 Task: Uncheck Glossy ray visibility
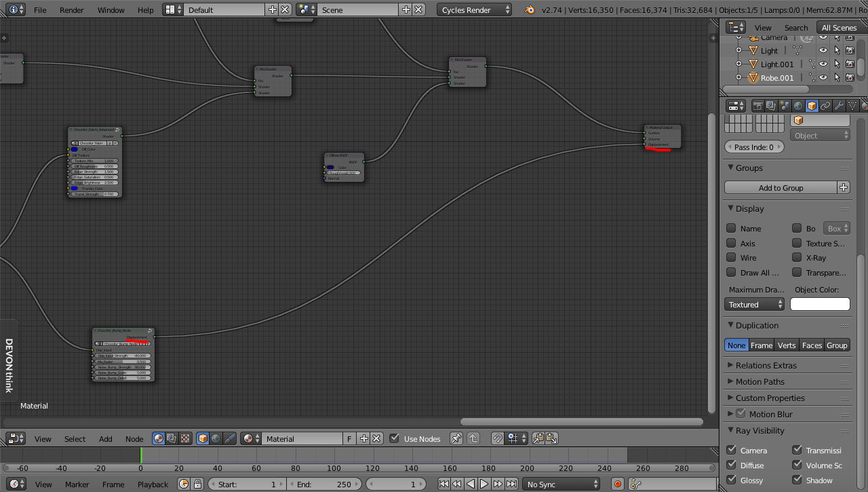click(731, 480)
